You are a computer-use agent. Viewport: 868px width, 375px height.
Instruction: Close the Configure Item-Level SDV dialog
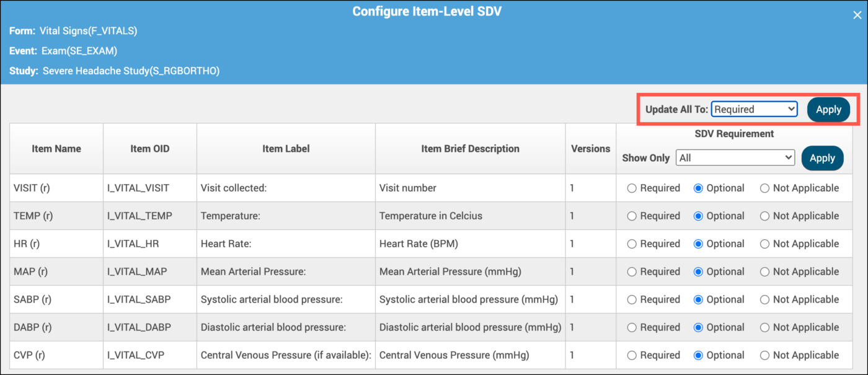coord(857,14)
